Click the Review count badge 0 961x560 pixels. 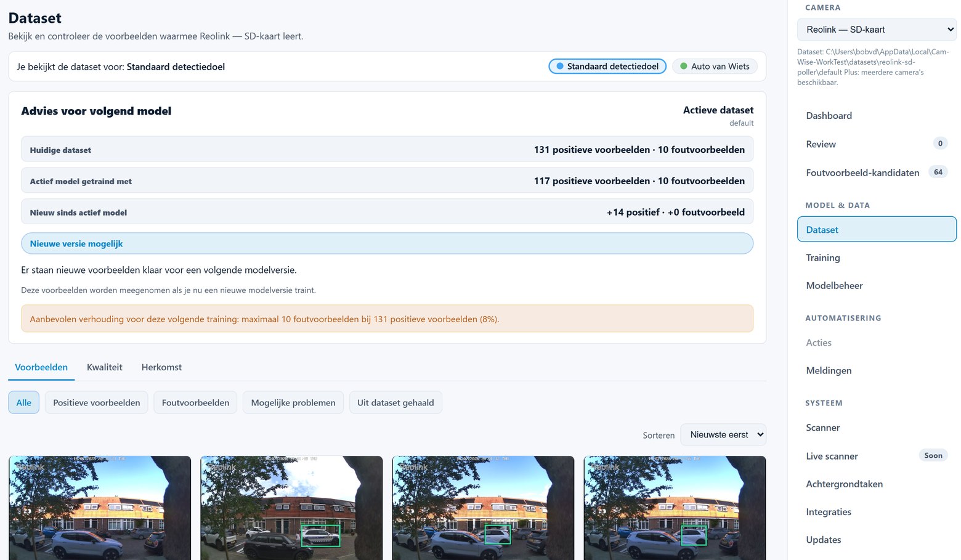[939, 144]
